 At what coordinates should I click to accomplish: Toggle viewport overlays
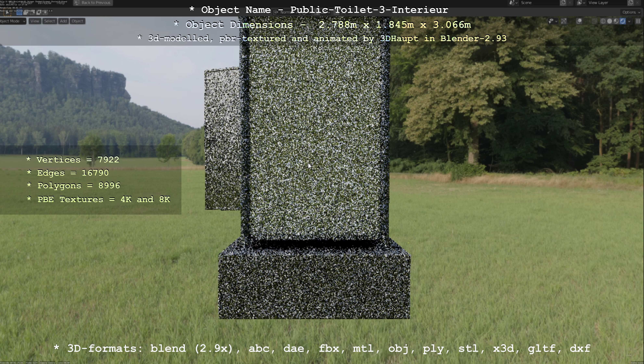point(579,21)
